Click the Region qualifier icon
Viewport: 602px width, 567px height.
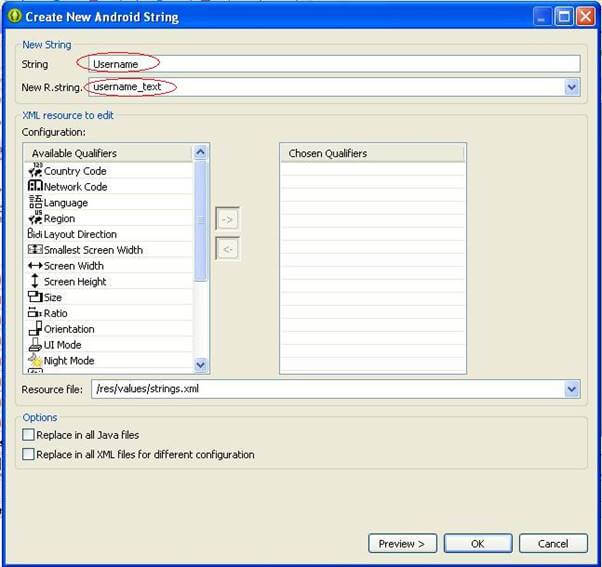[x=35, y=218]
